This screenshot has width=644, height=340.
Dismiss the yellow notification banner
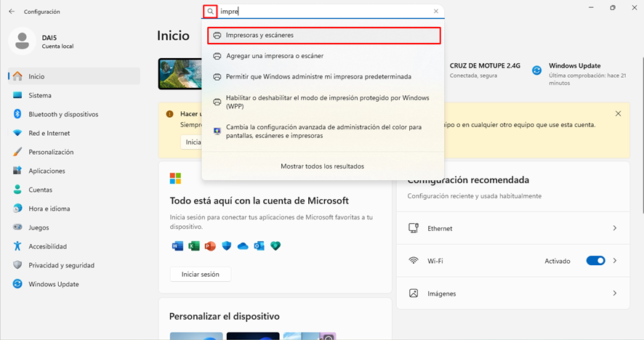(618, 114)
